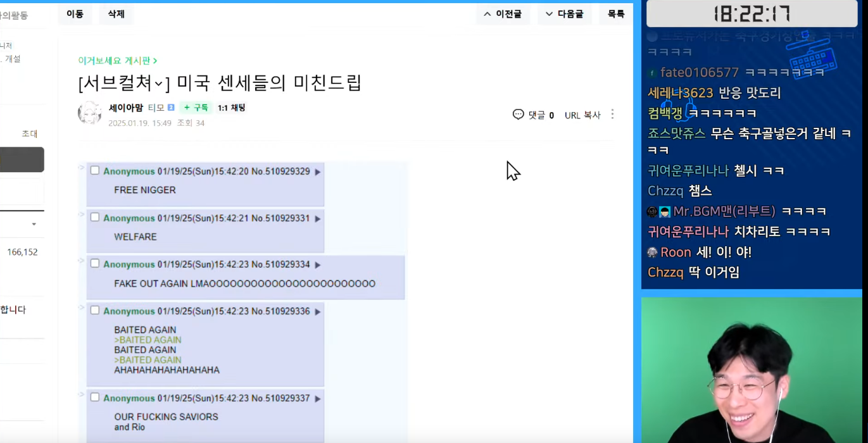This screenshot has width=868, height=443.
Task: Open the 댓글 0 comment bubble icon
Action: click(x=518, y=115)
